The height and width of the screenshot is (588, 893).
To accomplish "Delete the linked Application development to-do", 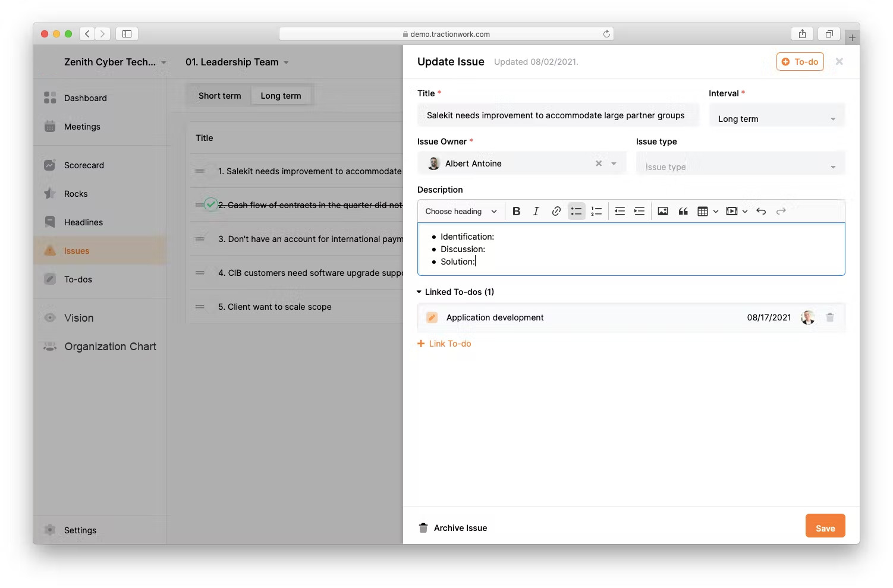I will 830,317.
